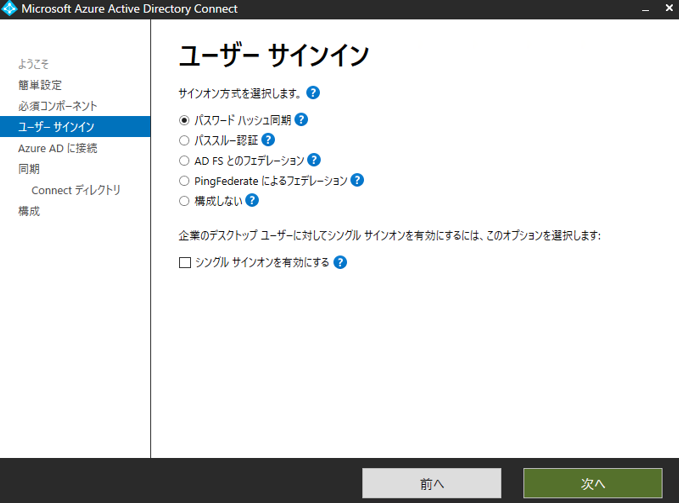This screenshot has height=503, width=679.
Task: Open 簡単設定 step in sidebar
Action: (40, 85)
